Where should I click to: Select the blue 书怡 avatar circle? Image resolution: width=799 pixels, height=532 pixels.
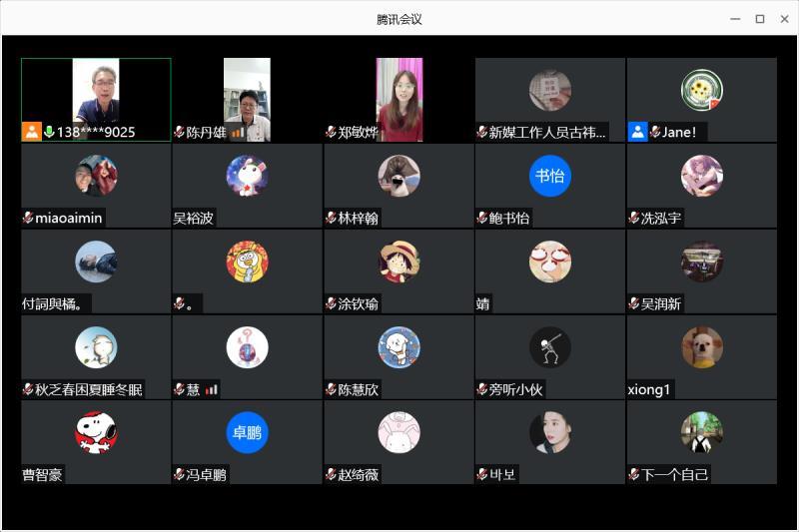click(550, 176)
